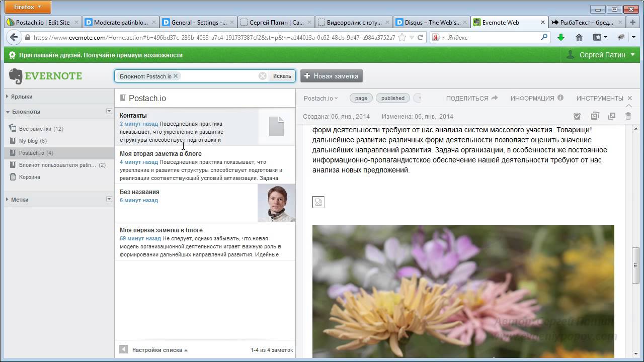Open the Инструменты tools menu
This screenshot has height=362, width=644.
click(600, 98)
